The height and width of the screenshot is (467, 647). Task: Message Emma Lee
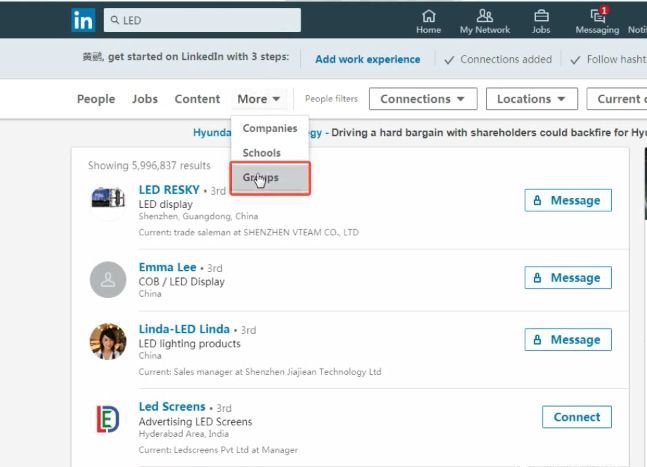pos(568,278)
